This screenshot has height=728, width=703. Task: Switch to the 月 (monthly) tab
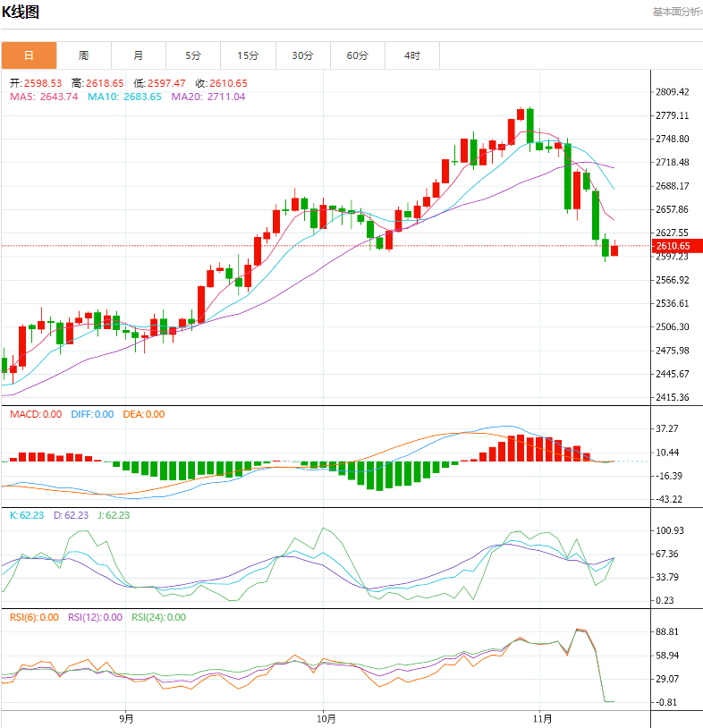click(x=138, y=55)
